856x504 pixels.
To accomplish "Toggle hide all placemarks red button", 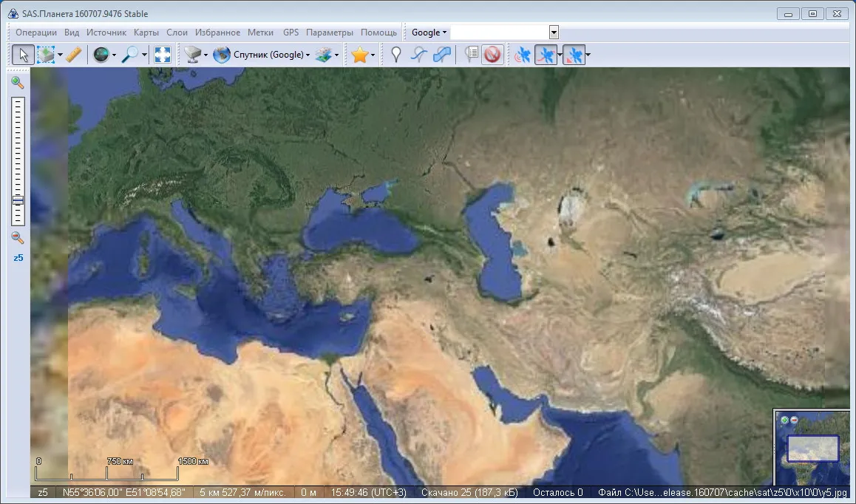I will 492,55.
